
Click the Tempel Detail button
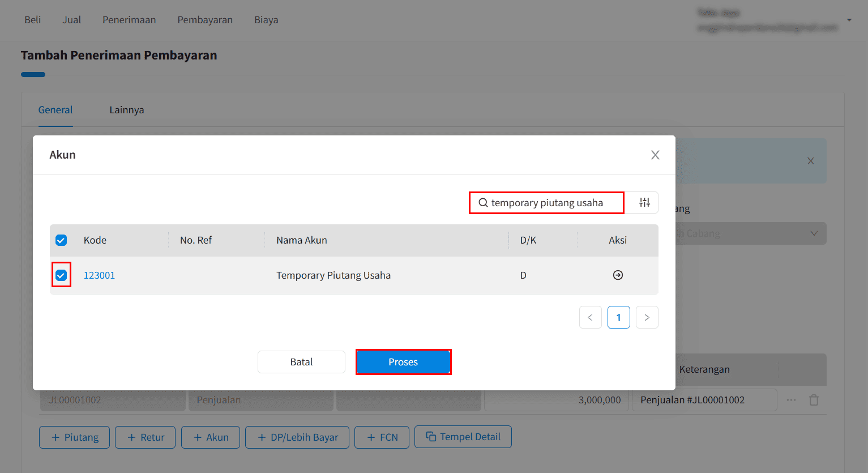pyautogui.click(x=463, y=437)
